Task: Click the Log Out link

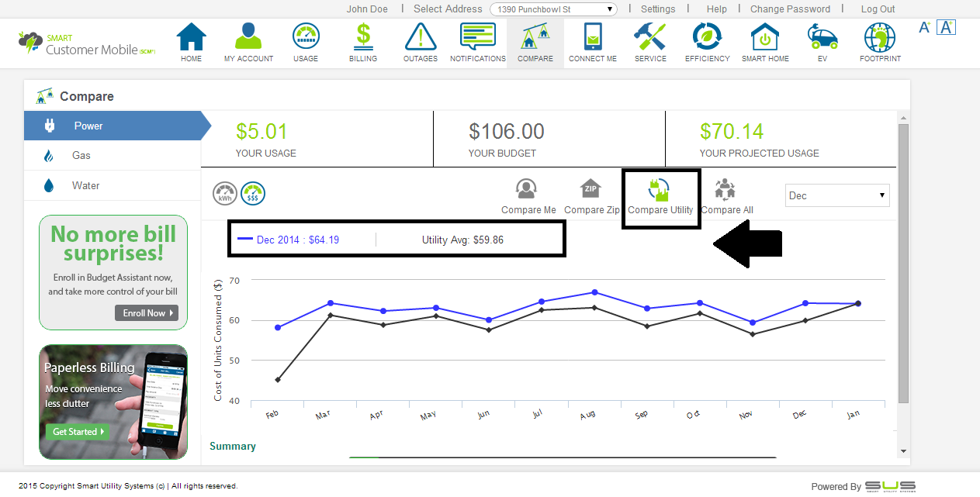Action: (x=878, y=9)
